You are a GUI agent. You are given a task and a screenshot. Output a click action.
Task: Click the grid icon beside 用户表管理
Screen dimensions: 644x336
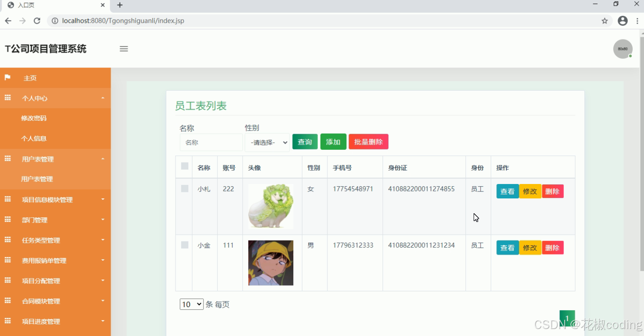(7, 159)
